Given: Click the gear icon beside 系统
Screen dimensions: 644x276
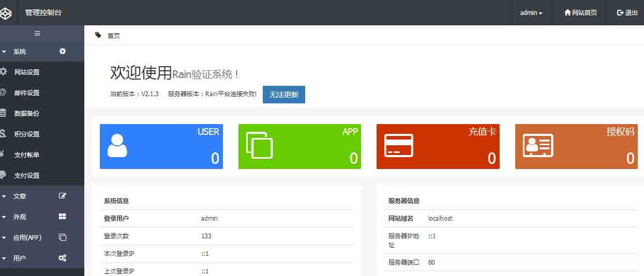Looking at the screenshot, I should tap(63, 51).
